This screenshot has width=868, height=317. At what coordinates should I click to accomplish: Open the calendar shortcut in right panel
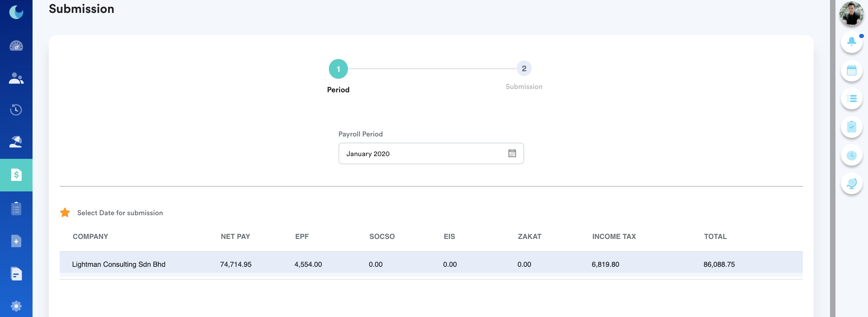tap(851, 71)
